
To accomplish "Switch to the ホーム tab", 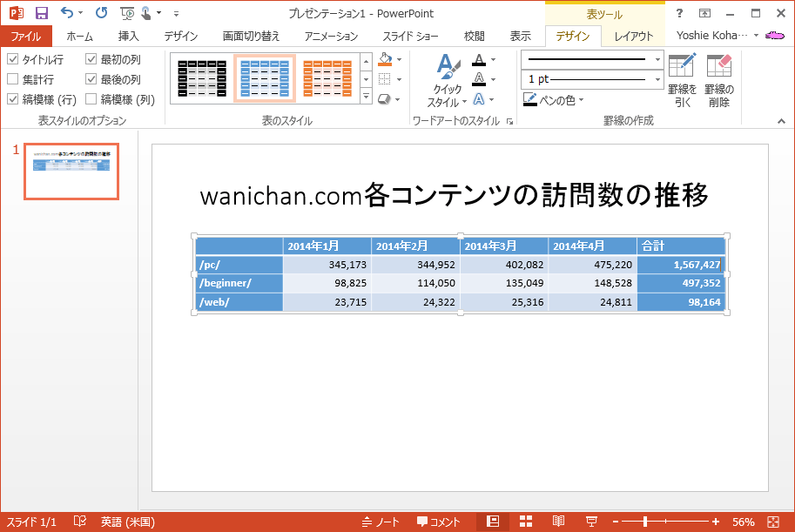I will click(x=79, y=36).
